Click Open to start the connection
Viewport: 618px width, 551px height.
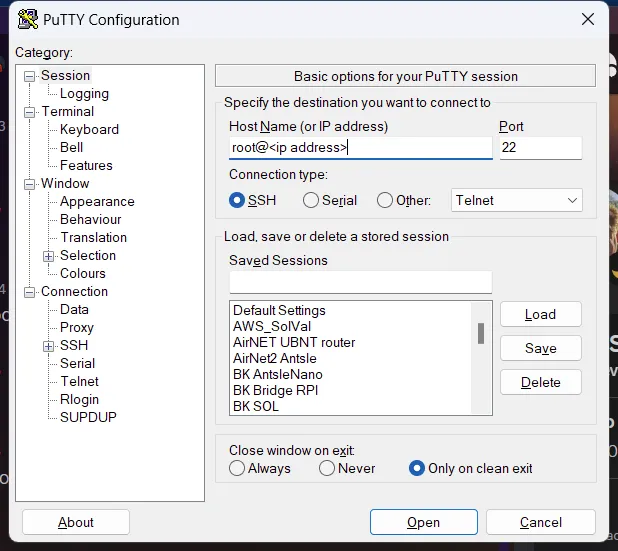(x=424, y=522)
